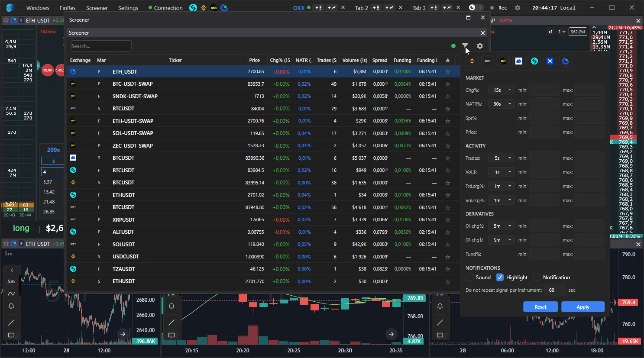
Task: Click the Screener filter funnel icon
Action: point(465,46)
